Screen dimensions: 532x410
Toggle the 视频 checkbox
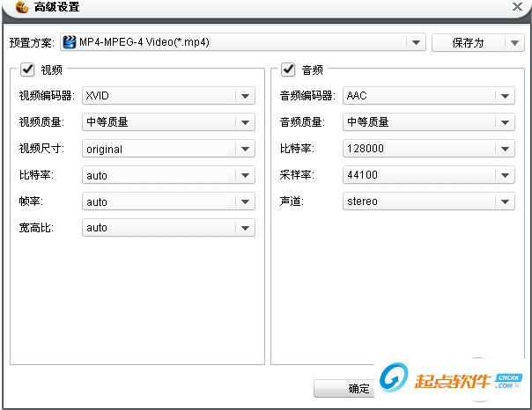click(x=27, y=70)
